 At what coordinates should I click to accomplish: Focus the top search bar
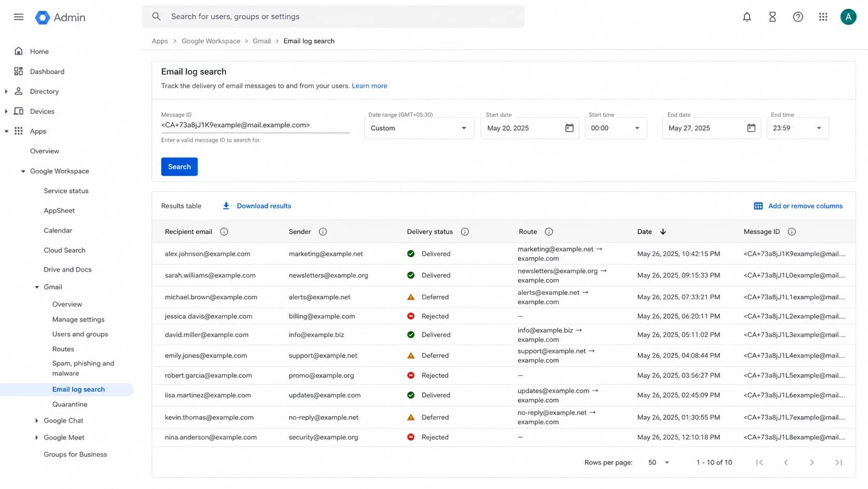[x=333, y=17]
